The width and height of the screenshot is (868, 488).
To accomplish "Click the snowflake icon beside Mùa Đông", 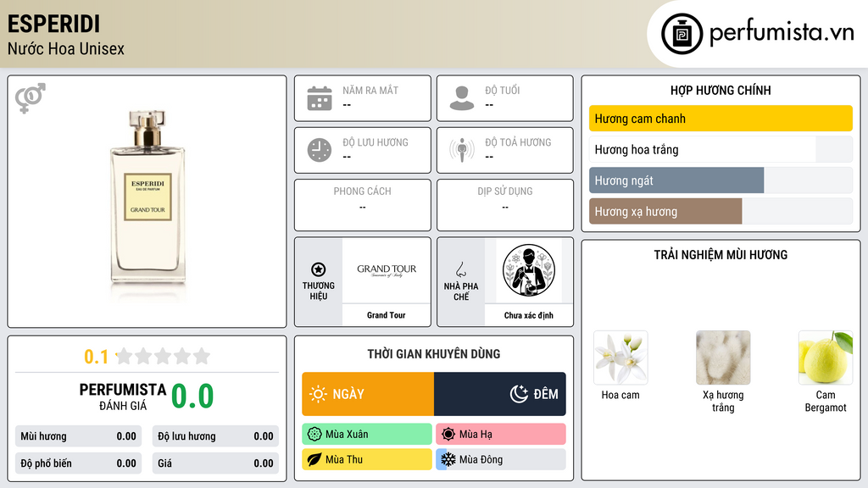I will [448, 459].
